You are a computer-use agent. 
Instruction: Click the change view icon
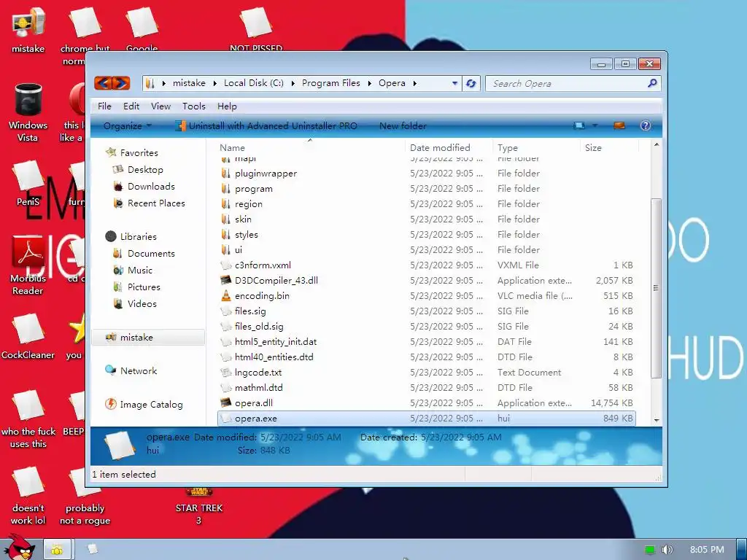click(x=579, y=125)
